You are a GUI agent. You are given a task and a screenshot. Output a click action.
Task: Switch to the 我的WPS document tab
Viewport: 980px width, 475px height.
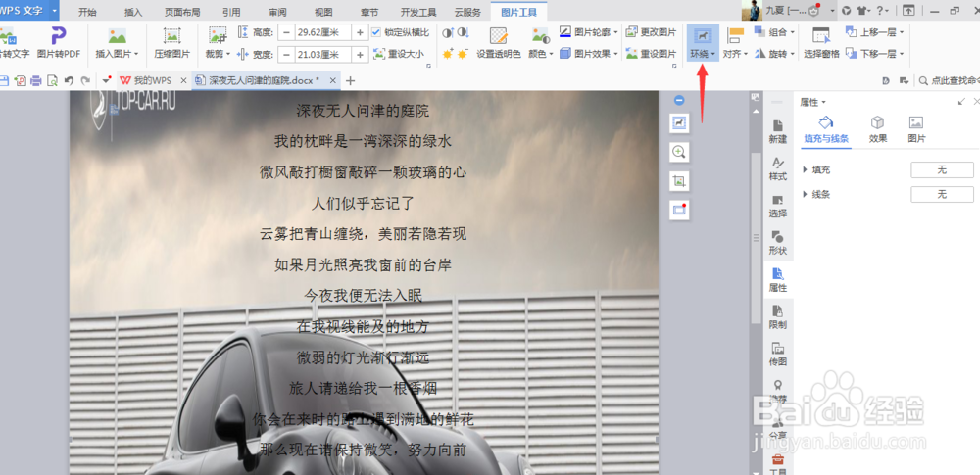(x=153, y=80)
